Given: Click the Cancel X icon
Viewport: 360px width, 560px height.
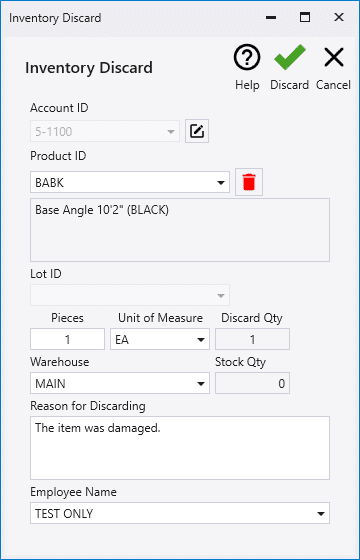Looking at the screenshot, I should [x=334, y=57].
